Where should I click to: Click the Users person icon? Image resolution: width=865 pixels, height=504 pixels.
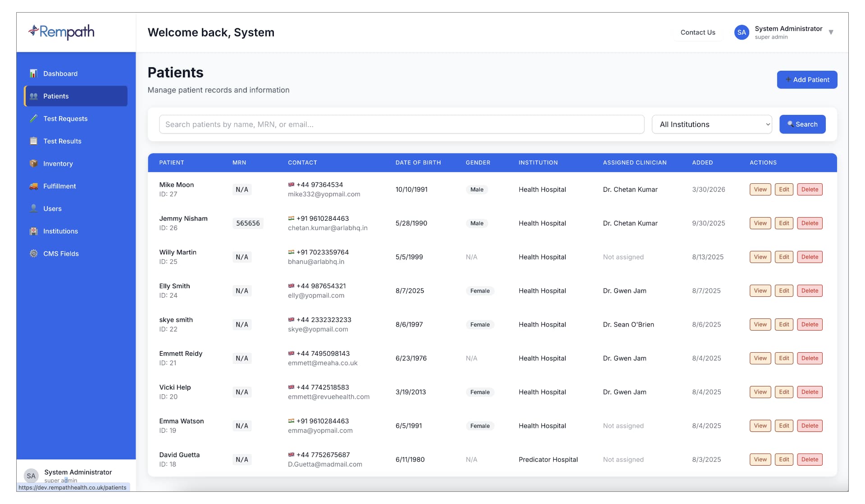(33, 209)
